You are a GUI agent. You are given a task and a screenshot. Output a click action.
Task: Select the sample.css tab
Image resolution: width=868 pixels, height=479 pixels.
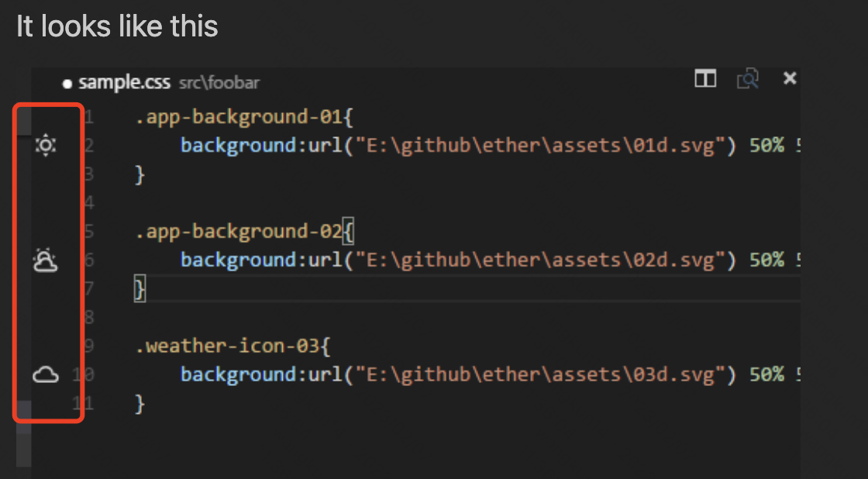pos(124,82)
